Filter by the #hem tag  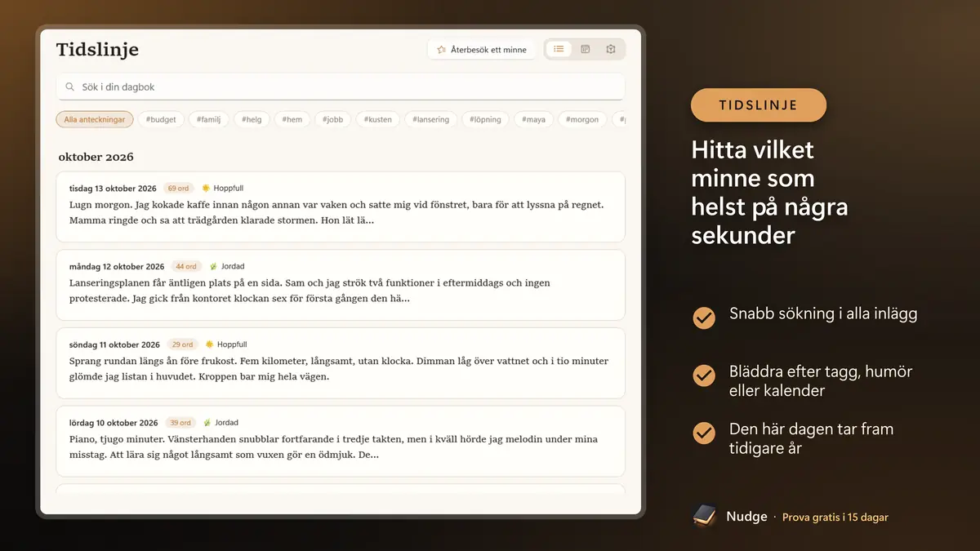292,119
